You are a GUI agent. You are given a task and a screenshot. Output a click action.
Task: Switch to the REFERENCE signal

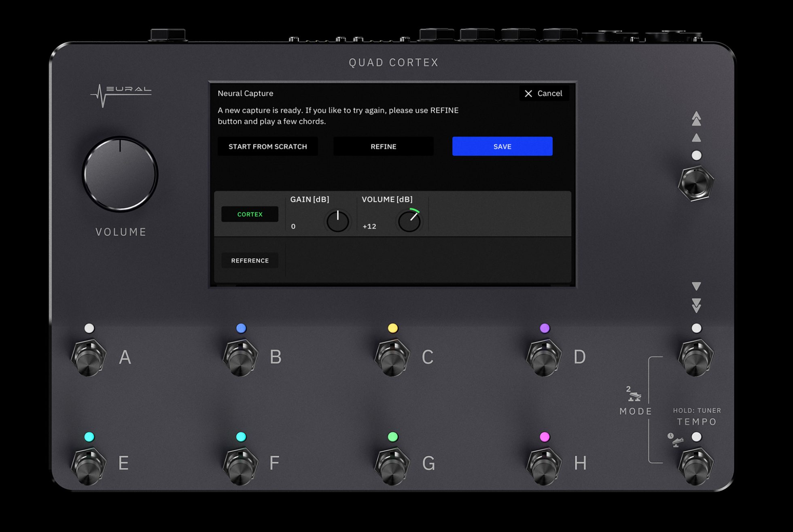[x=250, y=260]
